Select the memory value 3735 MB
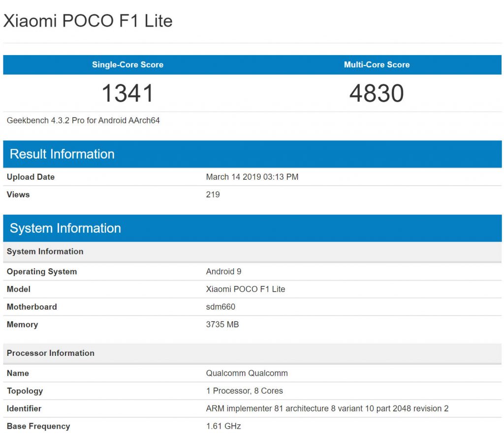The image size is (504, 442). [x=222, y=325]
